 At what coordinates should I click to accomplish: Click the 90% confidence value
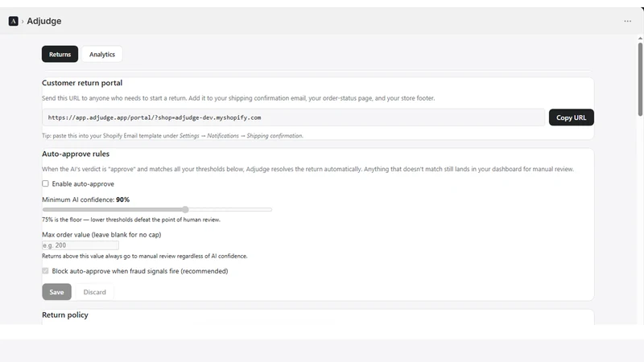click(123, 200)
